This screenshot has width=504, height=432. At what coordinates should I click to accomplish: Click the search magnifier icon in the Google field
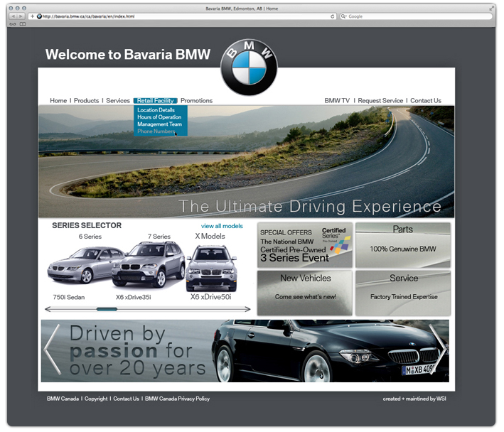click(x=343, y=16)
